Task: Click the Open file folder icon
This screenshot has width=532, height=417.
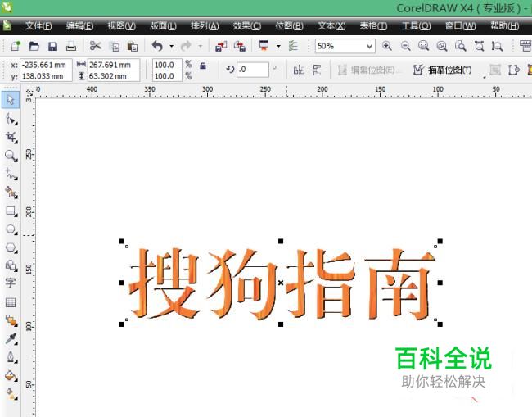Action: click(34, 46)
